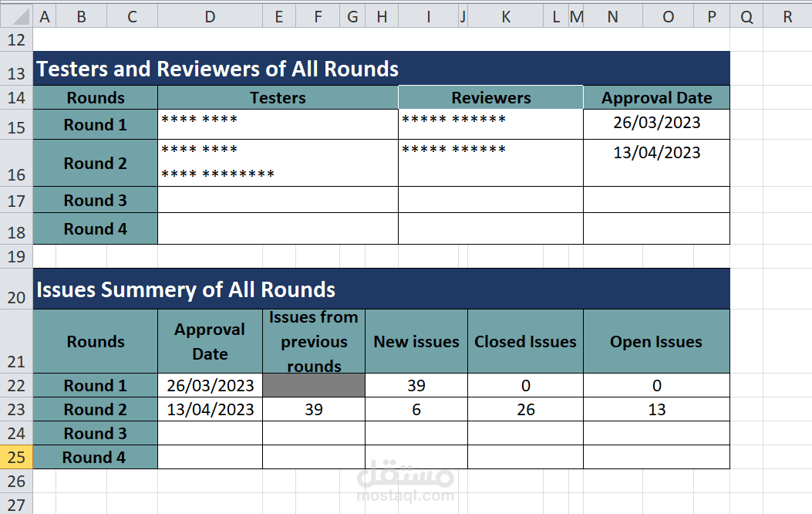Click Round 1 reviewers masked name cell

click(491, 124)
